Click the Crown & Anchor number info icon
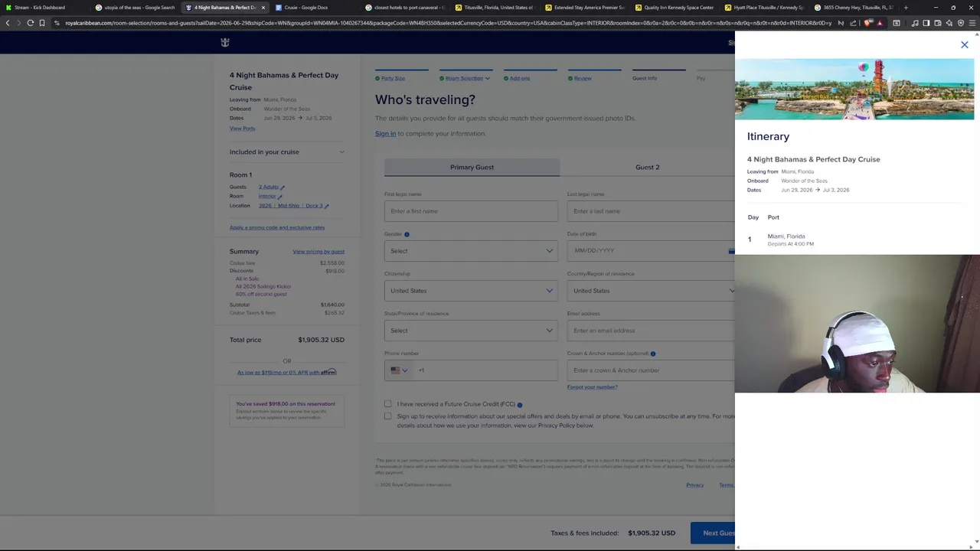Screen dimensions: 980x551 coord(653,354)
